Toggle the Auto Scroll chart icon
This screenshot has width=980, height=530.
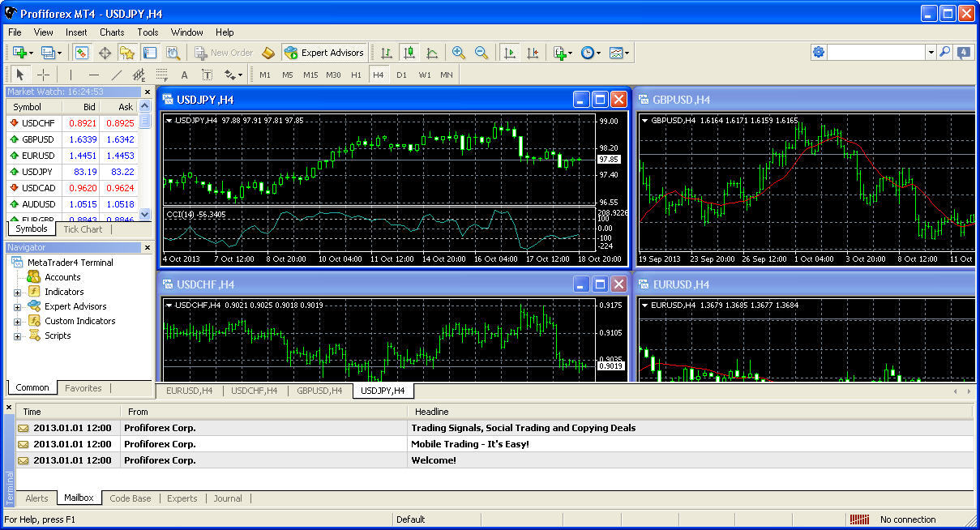click(509, 53)
